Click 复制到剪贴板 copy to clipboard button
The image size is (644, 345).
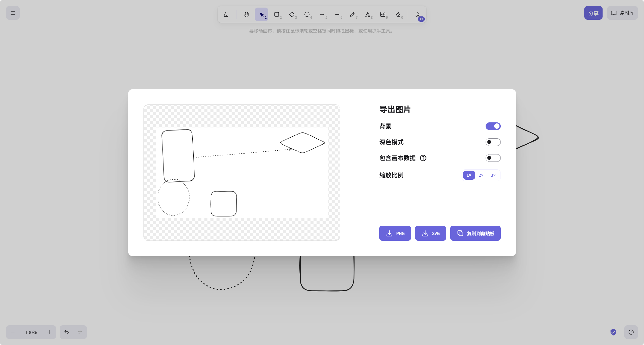pyautogui.click(x=475, y=233)
